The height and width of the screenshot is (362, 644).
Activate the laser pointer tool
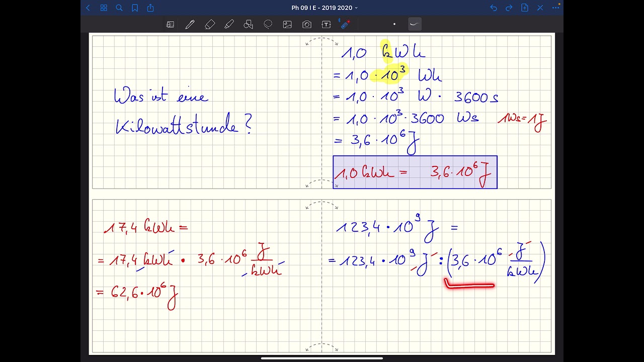tap(345, 24)
